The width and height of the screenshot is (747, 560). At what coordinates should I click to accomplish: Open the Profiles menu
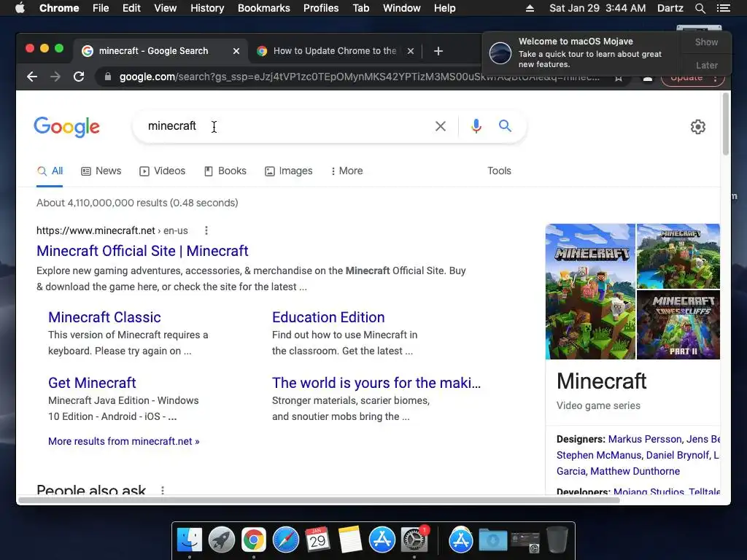point(321,8)
